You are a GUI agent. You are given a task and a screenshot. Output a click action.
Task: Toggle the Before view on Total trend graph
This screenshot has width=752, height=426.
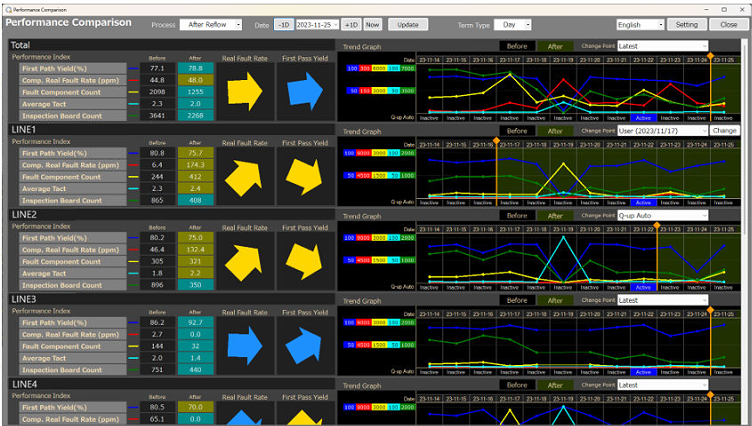(517, 47)
